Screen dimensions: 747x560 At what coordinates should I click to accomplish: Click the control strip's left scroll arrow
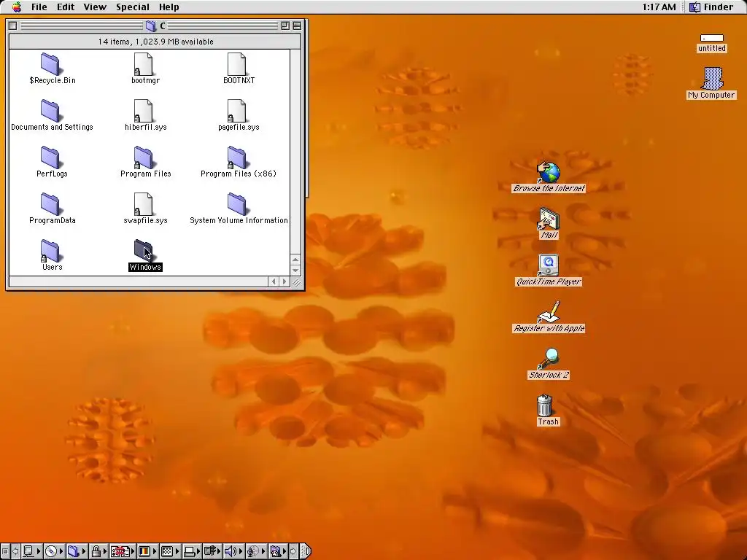15,551
